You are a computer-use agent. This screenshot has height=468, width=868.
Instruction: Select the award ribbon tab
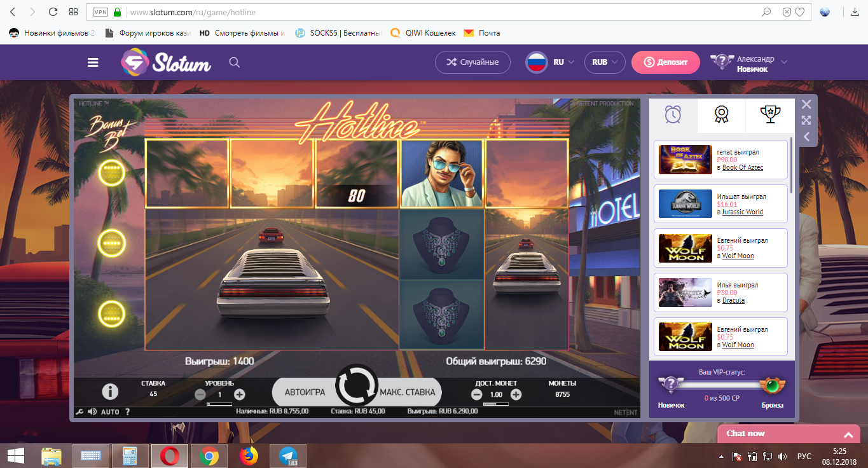tap(721, 114)
